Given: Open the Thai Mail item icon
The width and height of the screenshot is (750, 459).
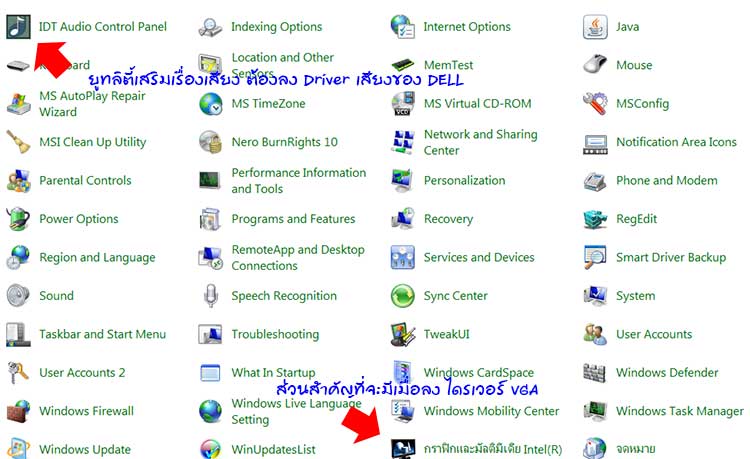Looking at the screenshot, I should click(595, 448).
